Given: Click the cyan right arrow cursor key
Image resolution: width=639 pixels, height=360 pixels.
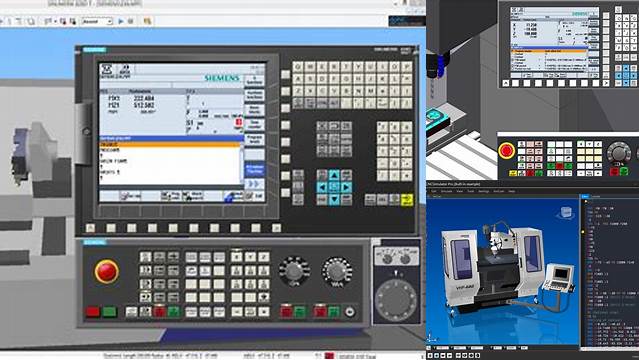Looking at the screenshot, I should coord(346,188).
